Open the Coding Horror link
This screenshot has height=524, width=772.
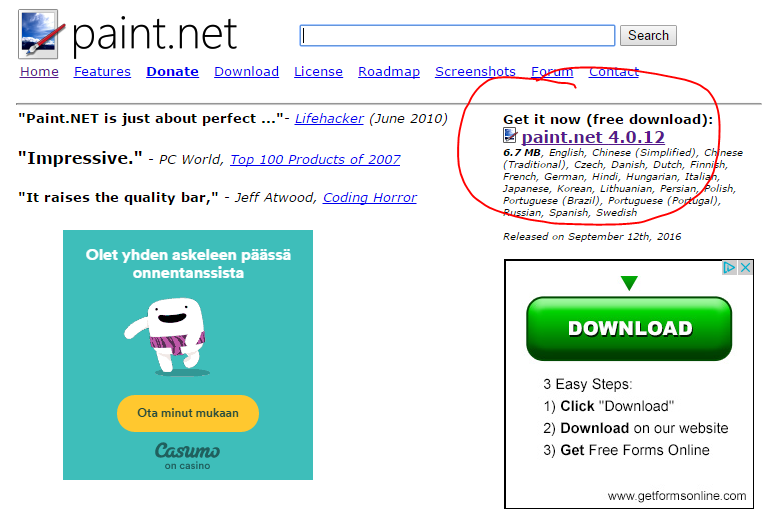pyautogui.click(x=370, y=197)
